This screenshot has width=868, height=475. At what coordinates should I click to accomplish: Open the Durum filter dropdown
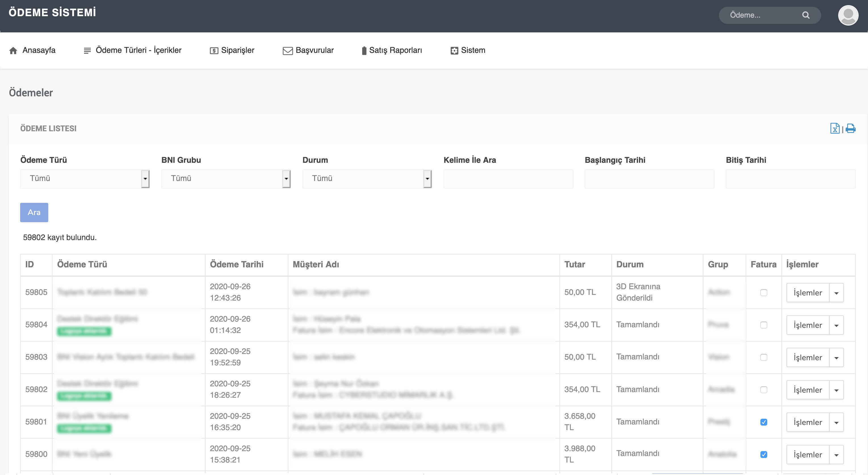coord(367,178)
